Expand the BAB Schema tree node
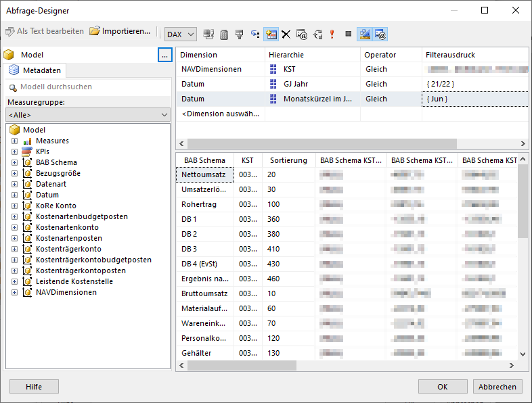This screenshot has width=532, height=403. [15, 162]
